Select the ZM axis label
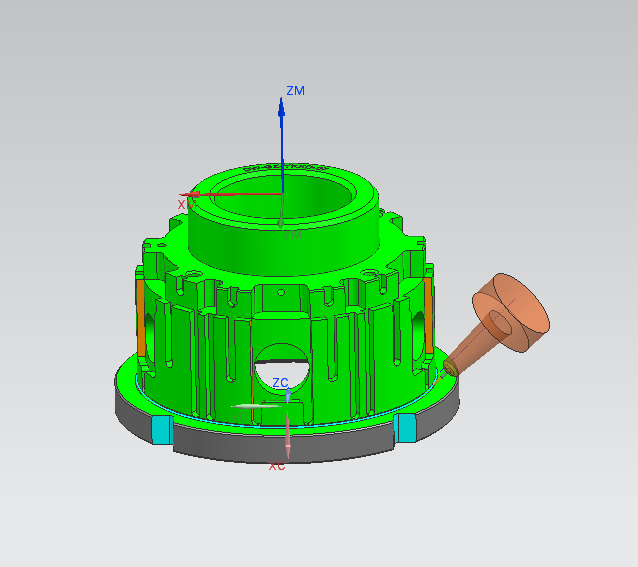The image size is (638, 567). [x=295, y=90]
